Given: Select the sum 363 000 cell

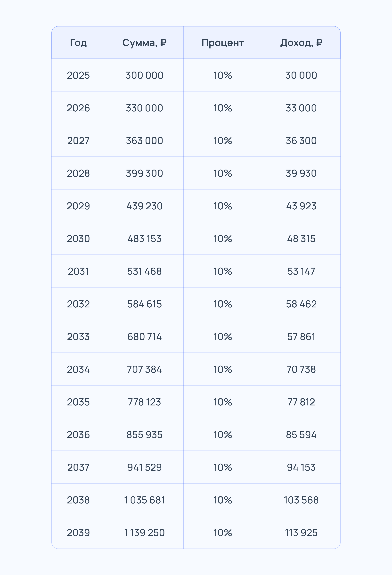Looking at the screenshot, I should pos(144,140).
